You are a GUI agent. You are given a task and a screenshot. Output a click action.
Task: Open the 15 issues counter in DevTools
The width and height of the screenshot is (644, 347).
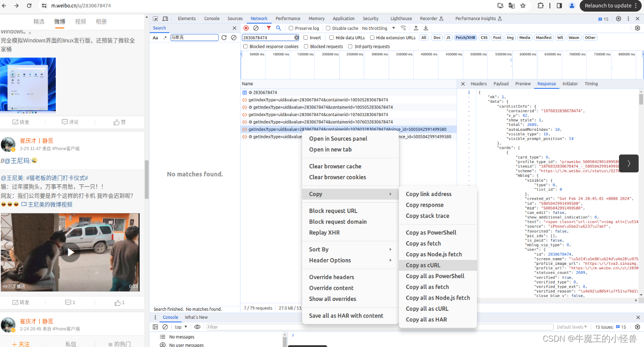pyautogui.click(x=603, y=19)
